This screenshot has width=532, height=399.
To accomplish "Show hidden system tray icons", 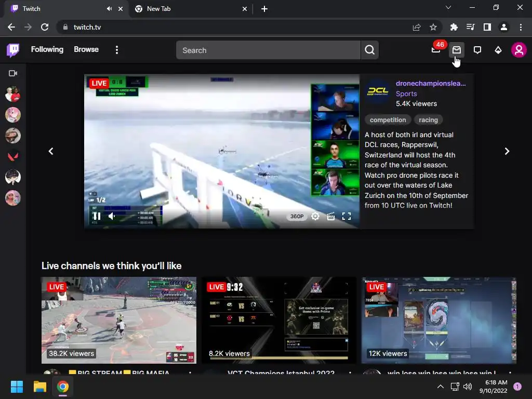I will [441, 387].
